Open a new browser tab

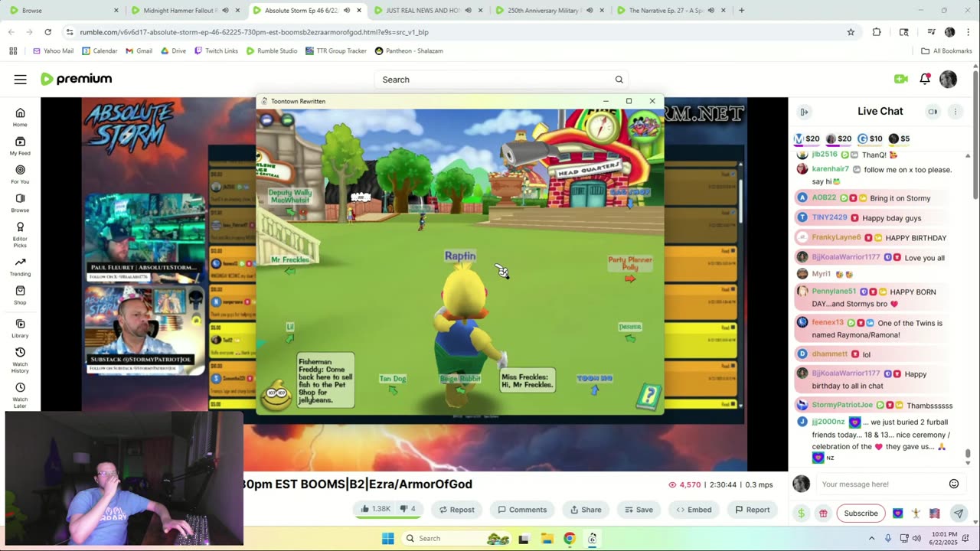click(x=741, y=11)
